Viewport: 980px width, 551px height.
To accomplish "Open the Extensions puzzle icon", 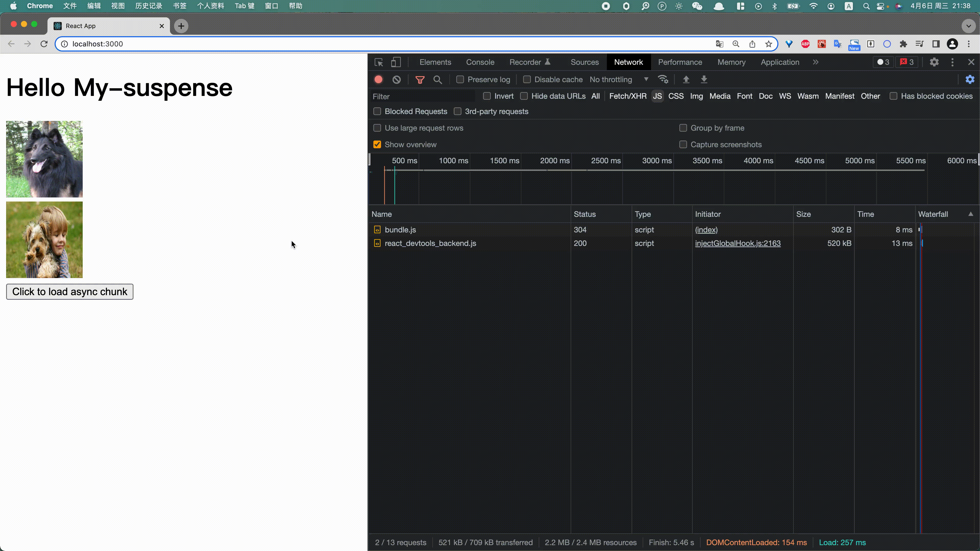I will (903, 44).
